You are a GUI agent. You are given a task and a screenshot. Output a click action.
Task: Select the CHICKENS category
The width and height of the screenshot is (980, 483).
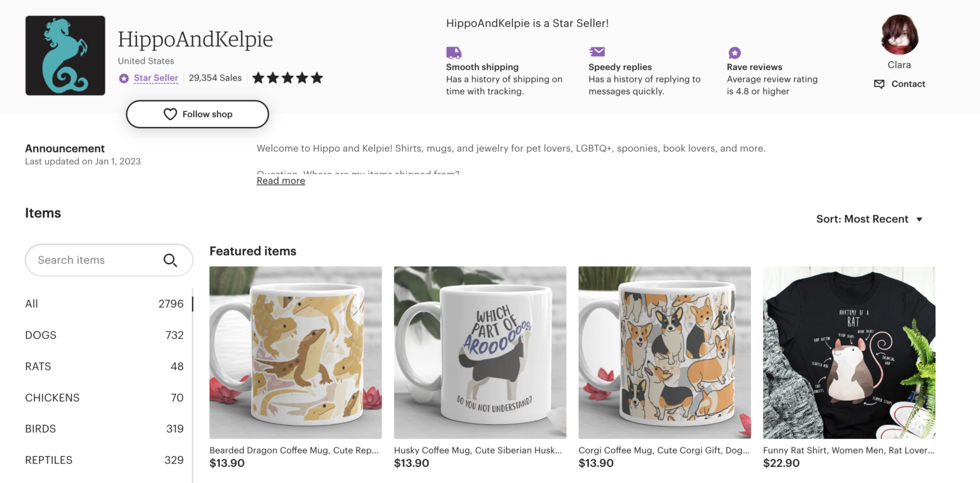[x=52, y=398]
